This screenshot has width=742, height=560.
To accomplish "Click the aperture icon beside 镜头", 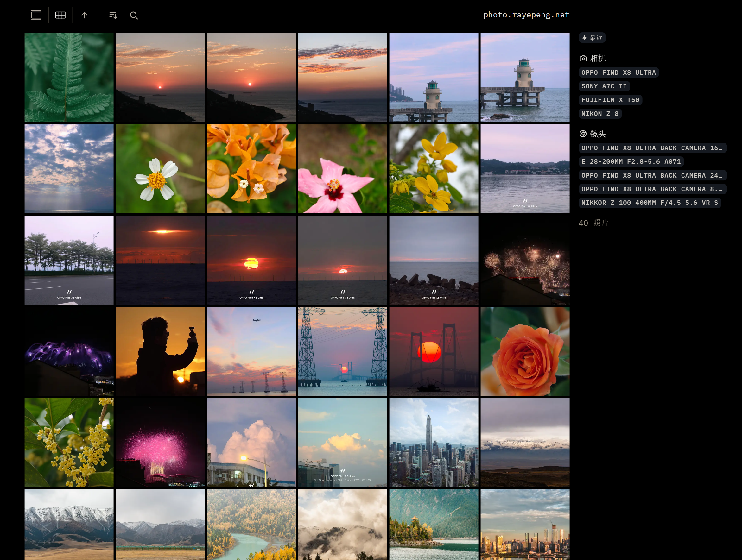I will tap(583, 134).
